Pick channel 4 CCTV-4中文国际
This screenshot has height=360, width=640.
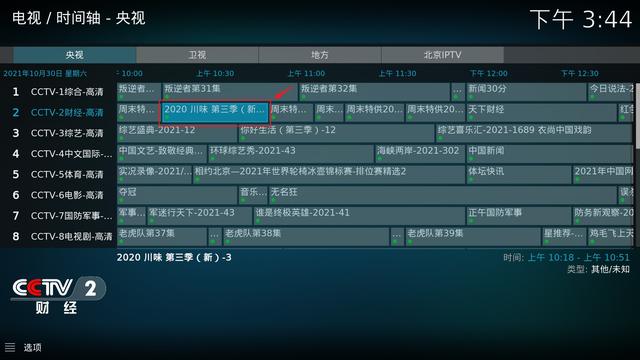click(x=58, y=154)
